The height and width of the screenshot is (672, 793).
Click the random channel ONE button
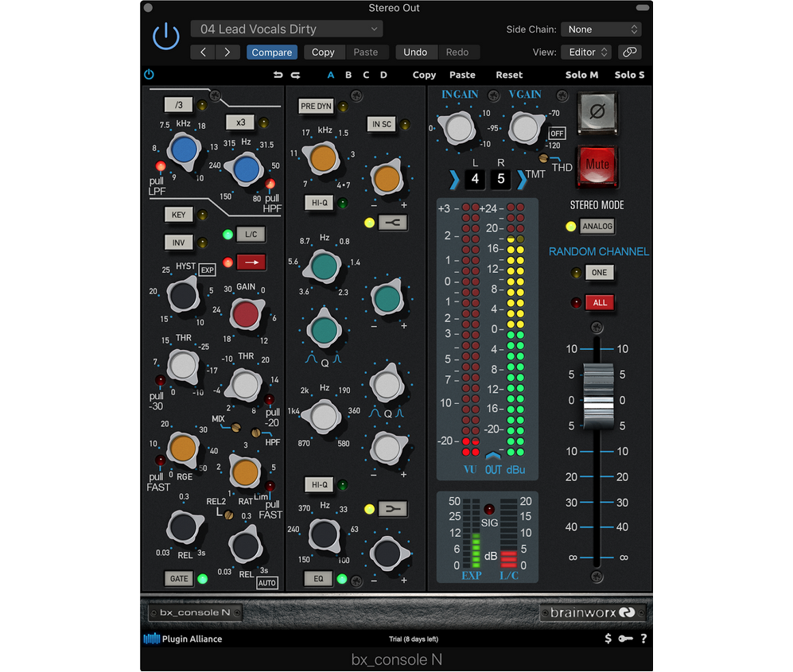pos(599,272)
